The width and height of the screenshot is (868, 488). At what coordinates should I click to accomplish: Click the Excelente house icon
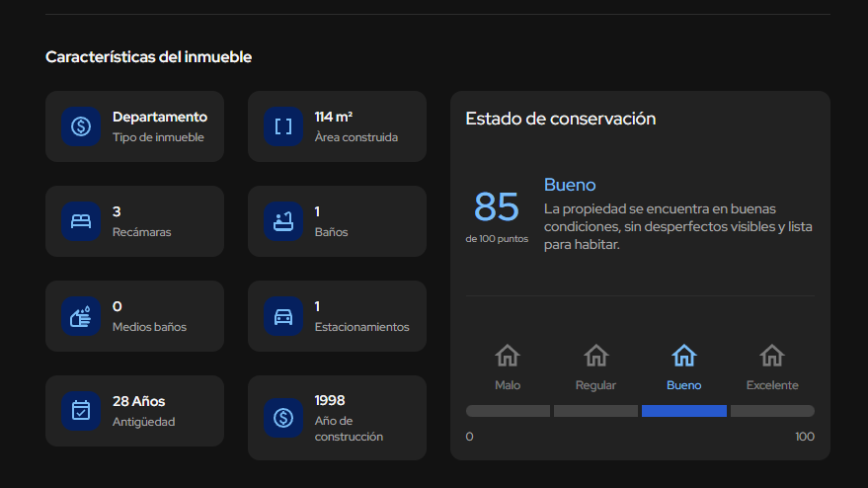coord(772,356)
